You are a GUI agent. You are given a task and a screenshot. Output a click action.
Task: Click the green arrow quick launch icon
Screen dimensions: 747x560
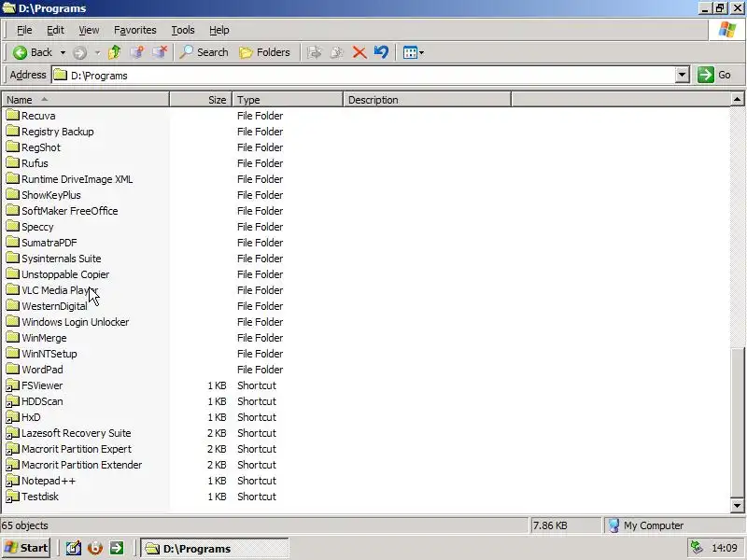tap(117, 548)
